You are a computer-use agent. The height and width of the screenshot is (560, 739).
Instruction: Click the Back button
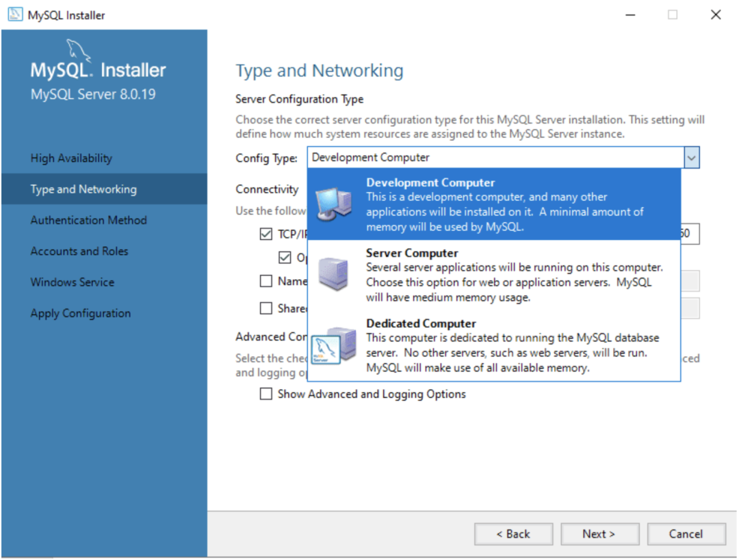[513, 534]
